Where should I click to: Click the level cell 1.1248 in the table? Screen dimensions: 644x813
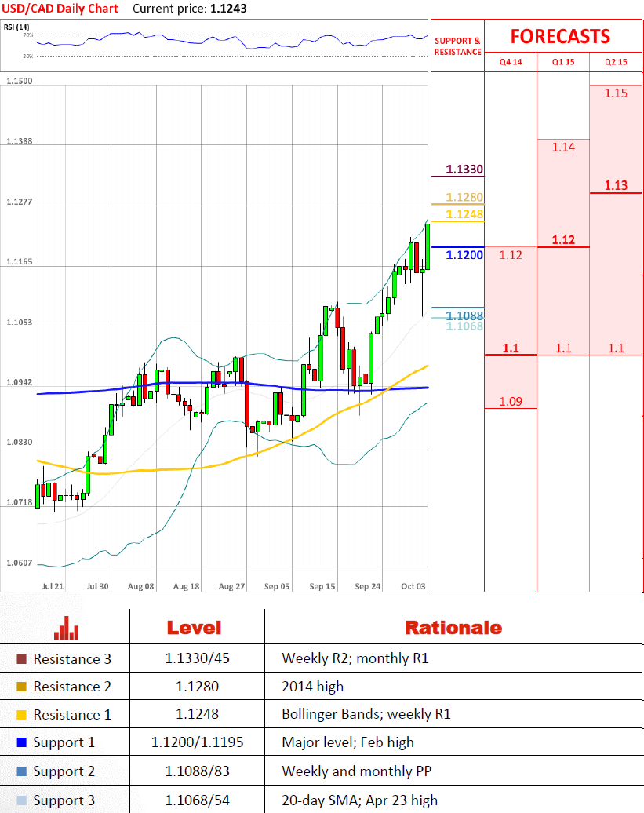coord(197,714)
